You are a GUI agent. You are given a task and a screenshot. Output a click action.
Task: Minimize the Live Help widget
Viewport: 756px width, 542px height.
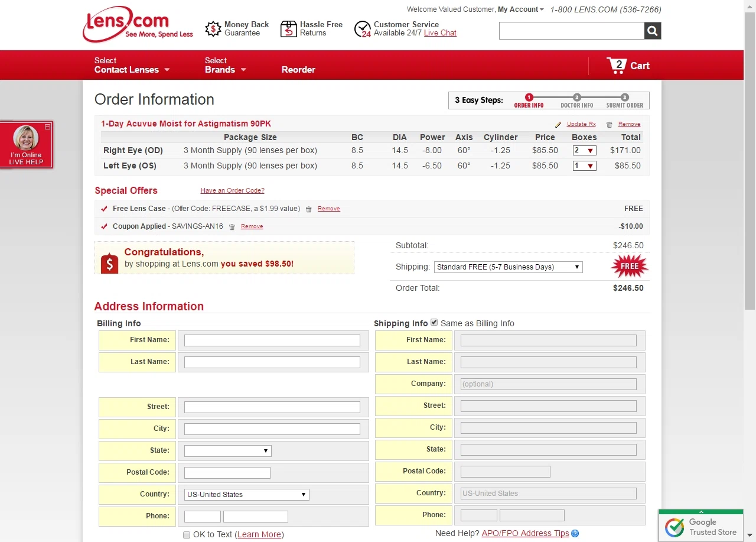coord(48,126)
